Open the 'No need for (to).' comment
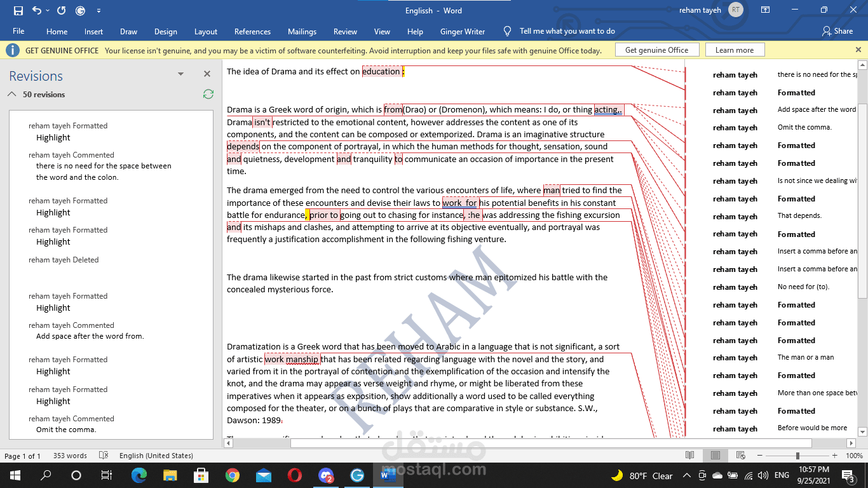This screenshot has width=868, height=488. tap(803, 287)
